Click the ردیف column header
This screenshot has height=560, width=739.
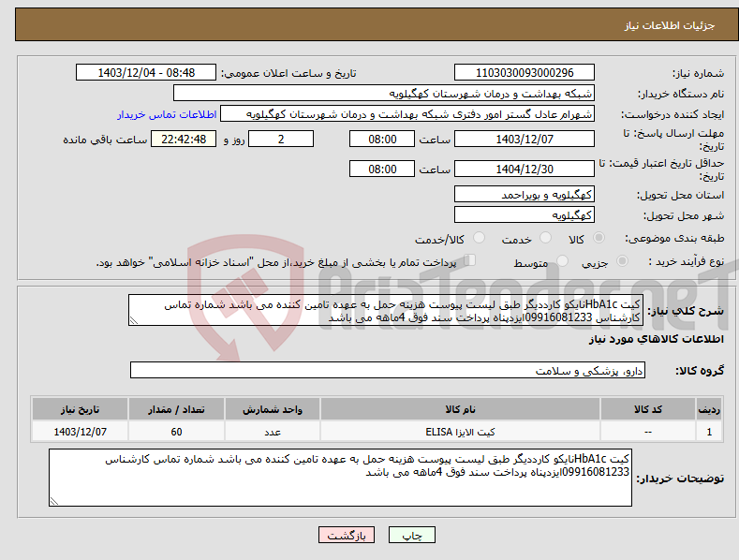pyautogui.click(x=709, y=409)
